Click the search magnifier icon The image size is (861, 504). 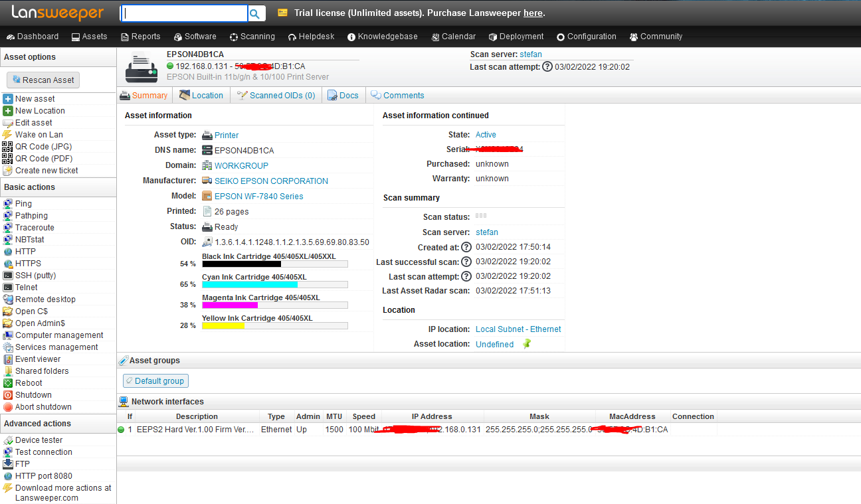tap(255, 13)
